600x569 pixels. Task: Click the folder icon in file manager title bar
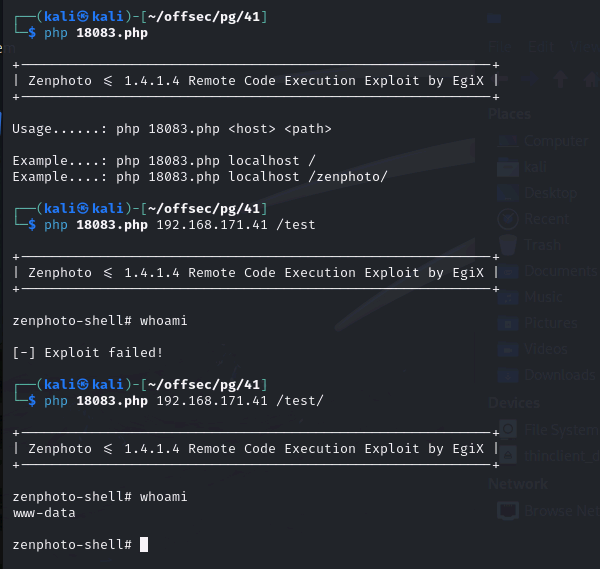point(494,18)
